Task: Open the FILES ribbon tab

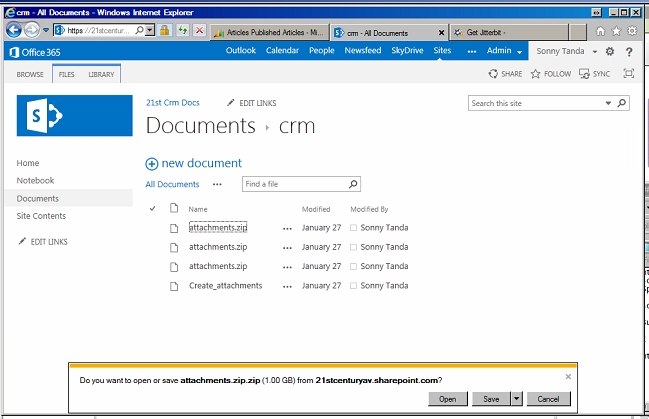Action: point(66,75)
